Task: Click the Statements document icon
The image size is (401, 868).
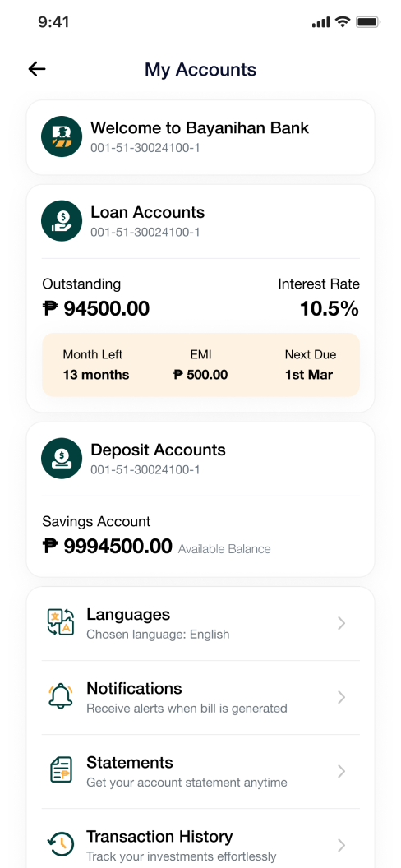Action: [x=61, y=770]
